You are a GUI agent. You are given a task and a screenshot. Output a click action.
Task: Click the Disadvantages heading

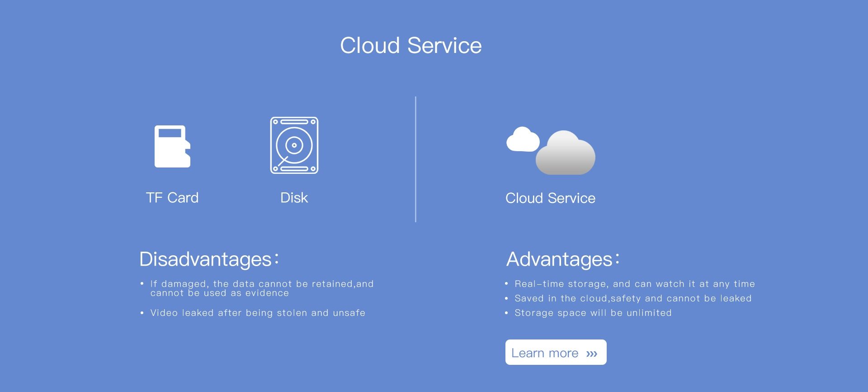(206, 259)
